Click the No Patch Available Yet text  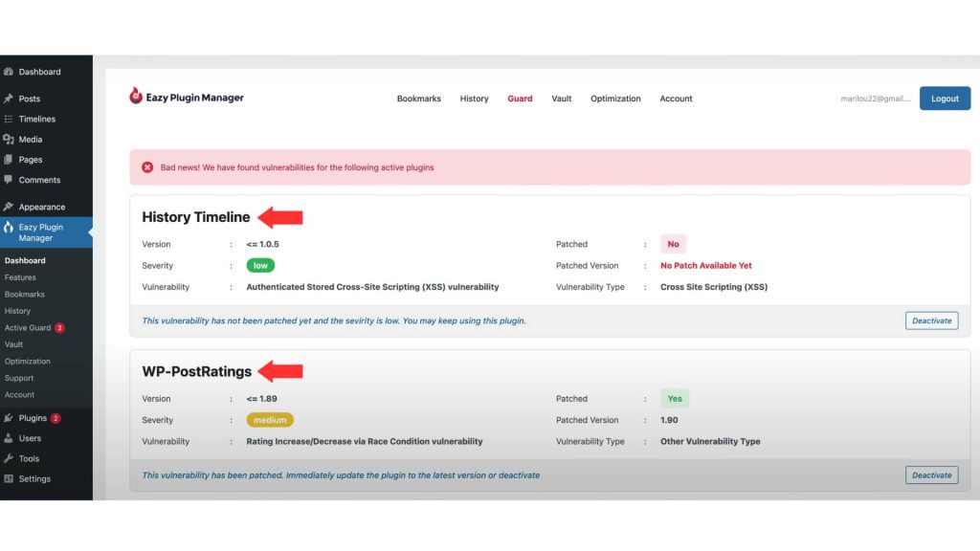click(x=706, y=266)
